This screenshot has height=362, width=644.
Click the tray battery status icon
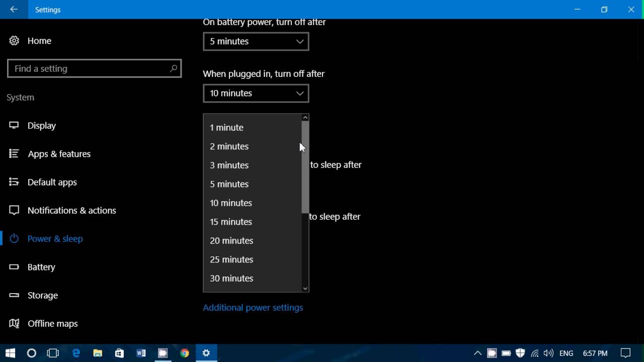coord(506,353)
